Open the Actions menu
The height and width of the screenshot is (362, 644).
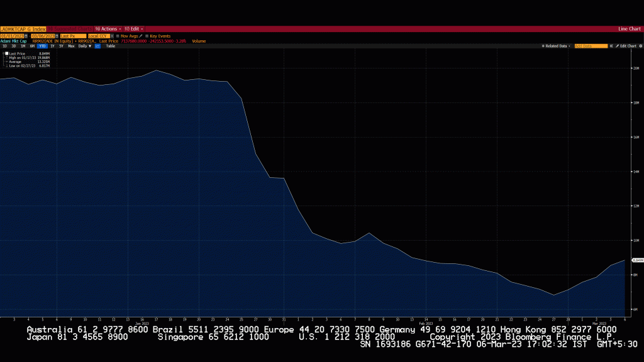pos(109,29)
